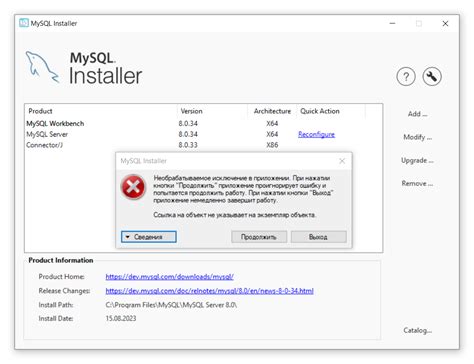Click the Remove... button
474x364 pixels.
pyautogui.click(x=417, y=183)
